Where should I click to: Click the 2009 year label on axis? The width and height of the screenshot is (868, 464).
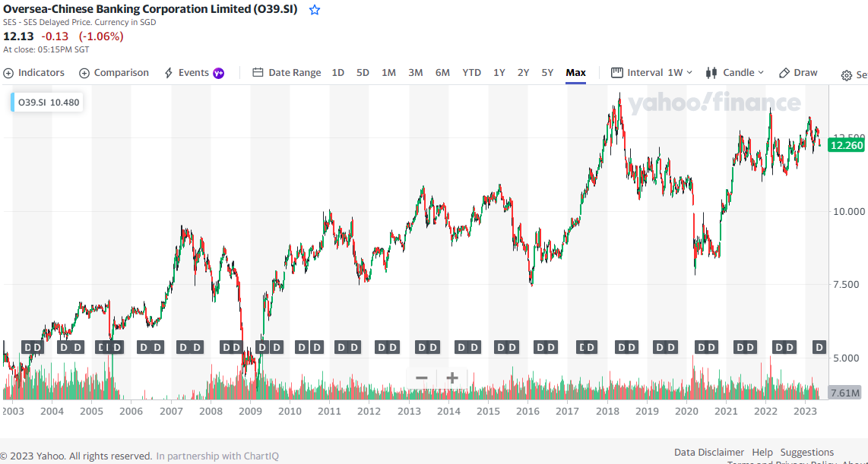click(250, 412)
